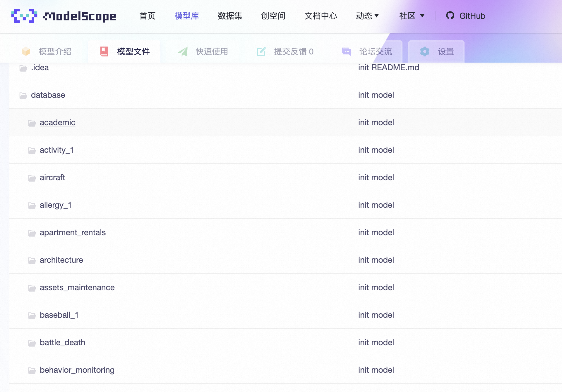The image size is (562, 392).
Task: Click the red book icon beside 模型文件
Action: (104, 51)
